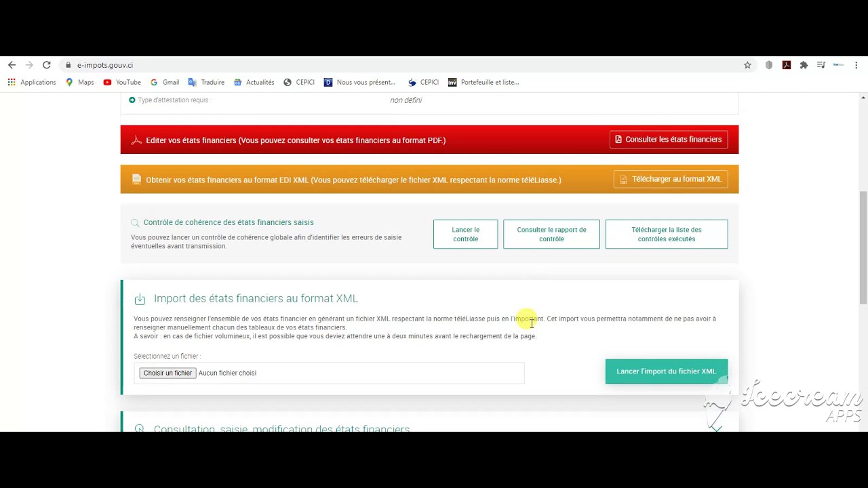Screen dimensions: 868x488
Task: Open the Extensions puzzle icon
Action: [804, 65]
